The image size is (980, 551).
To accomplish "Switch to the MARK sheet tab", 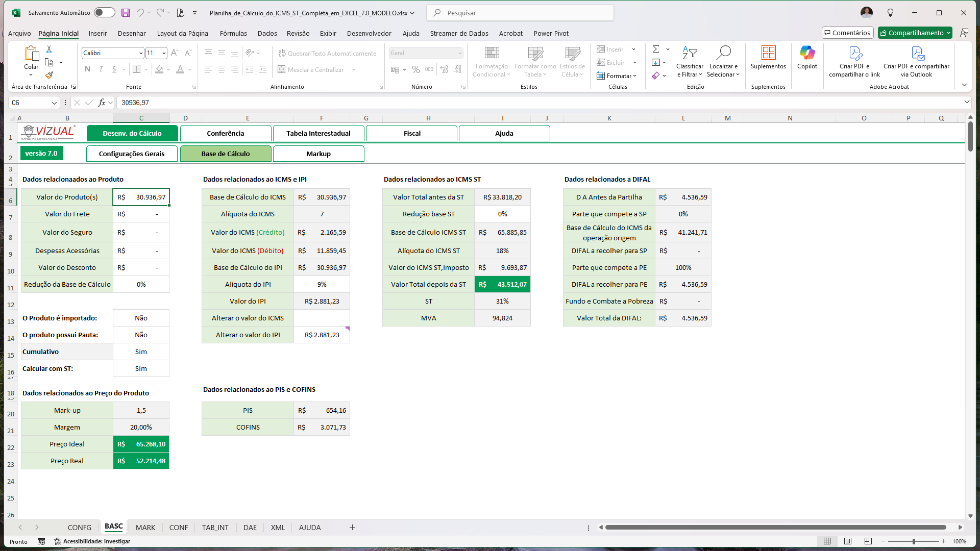I will click(145, 528).
